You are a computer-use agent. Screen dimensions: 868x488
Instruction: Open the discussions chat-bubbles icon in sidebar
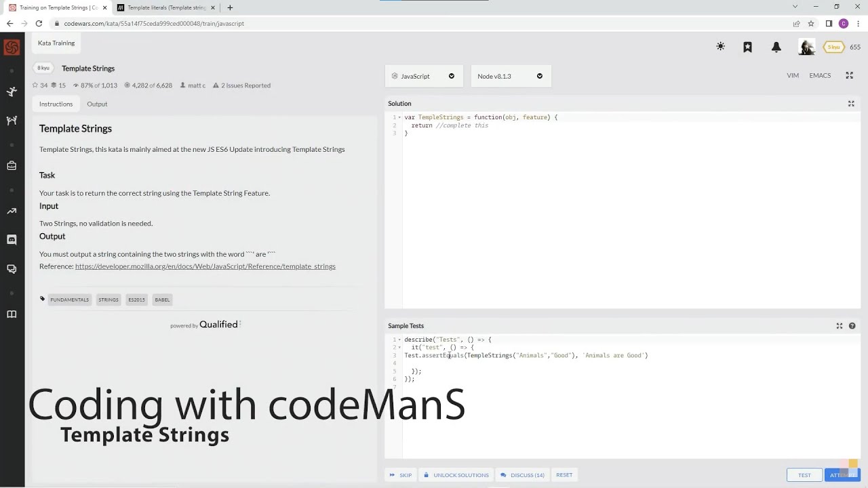12,269
